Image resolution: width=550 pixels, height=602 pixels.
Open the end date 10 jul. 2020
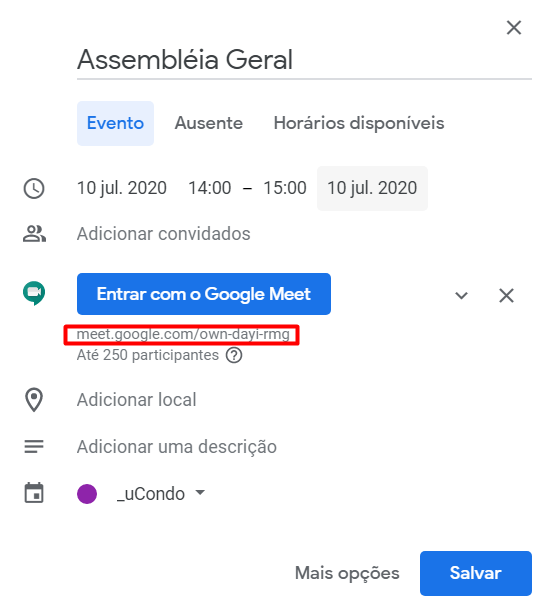coord(372,188)
